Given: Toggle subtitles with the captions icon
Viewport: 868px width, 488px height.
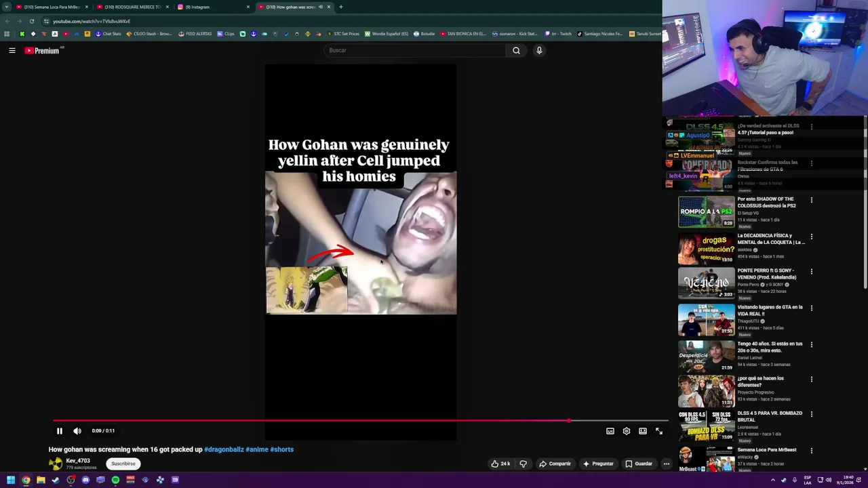Looking at the screenshot, I should coord(610,431).
